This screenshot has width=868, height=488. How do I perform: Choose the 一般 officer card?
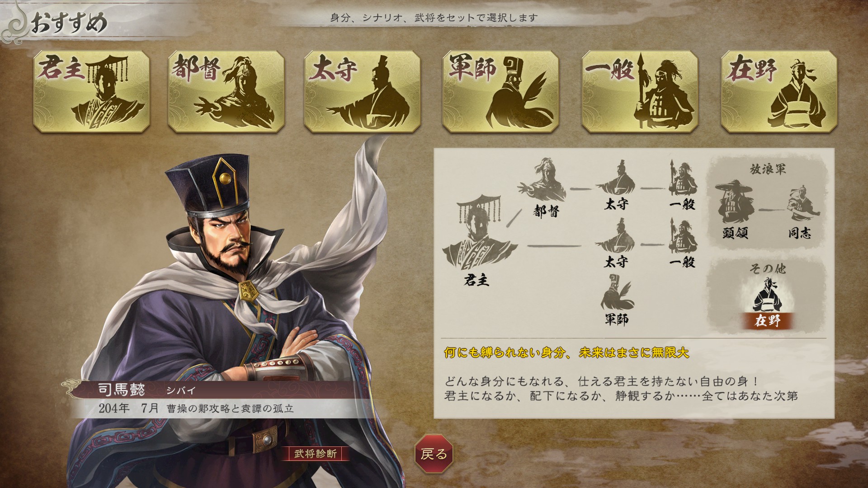click(640, 92)
